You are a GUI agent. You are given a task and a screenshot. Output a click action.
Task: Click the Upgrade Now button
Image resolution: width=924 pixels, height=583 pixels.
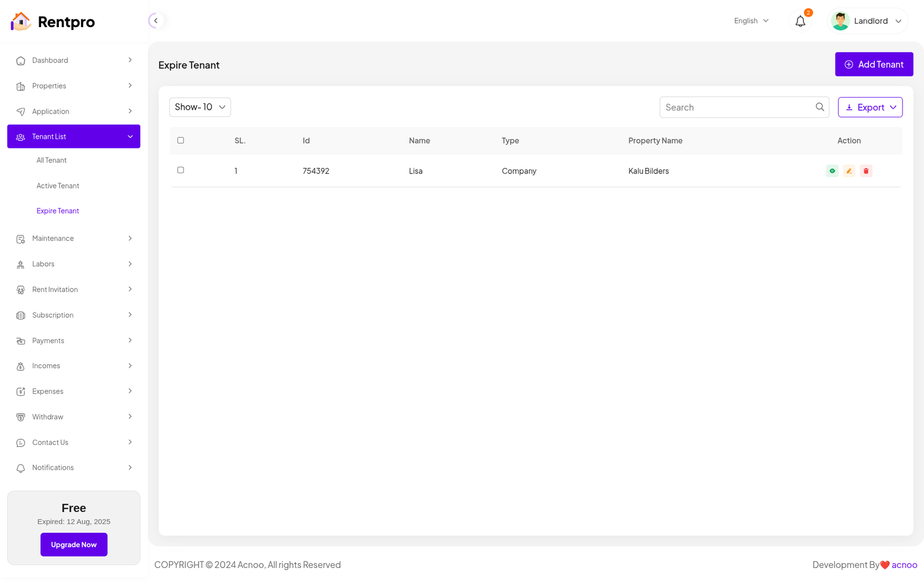(74, 545)
